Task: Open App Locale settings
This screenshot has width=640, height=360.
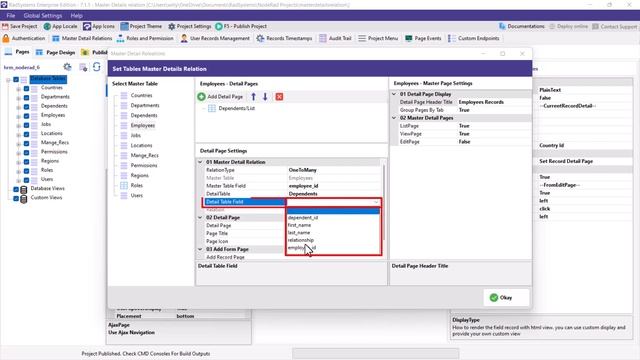Action: [x=60, y=26]
